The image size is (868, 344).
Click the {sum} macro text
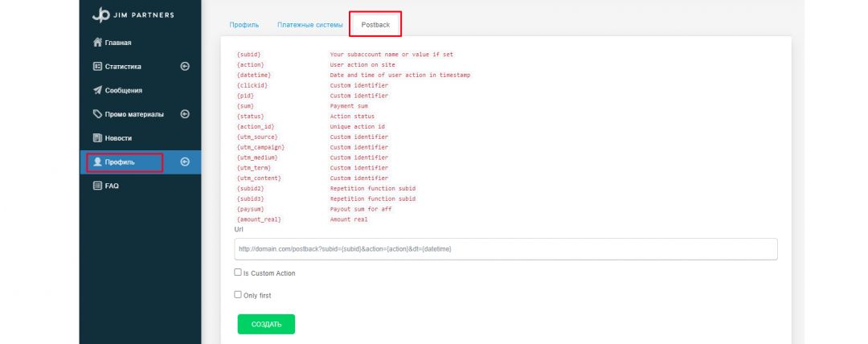pyautogui.click(x=245, y=106)
